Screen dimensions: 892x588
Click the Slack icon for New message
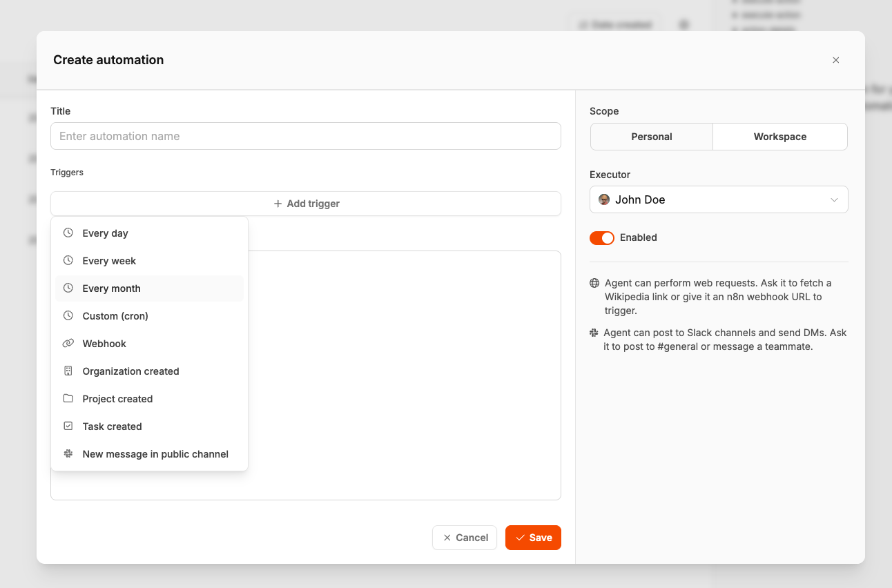tap(68, 454)
